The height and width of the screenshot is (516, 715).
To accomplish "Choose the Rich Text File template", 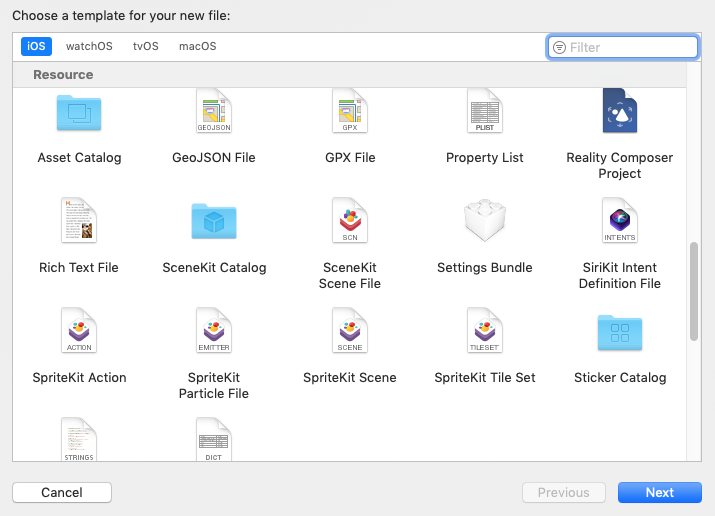I will 79,221.
